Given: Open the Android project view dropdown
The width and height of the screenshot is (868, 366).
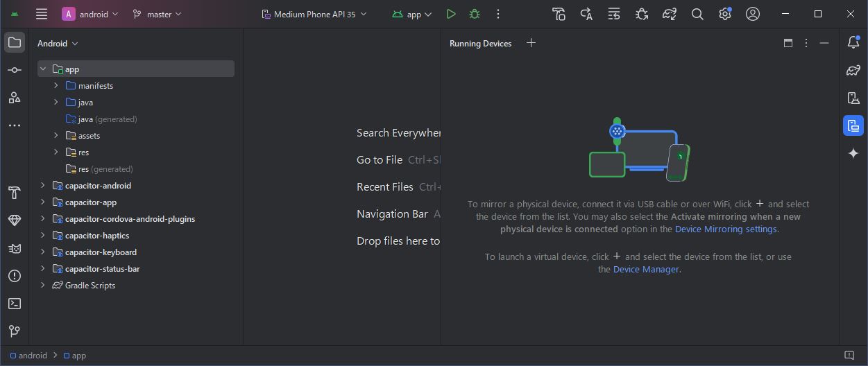Looking at the screenshot, I should point(58,43).
